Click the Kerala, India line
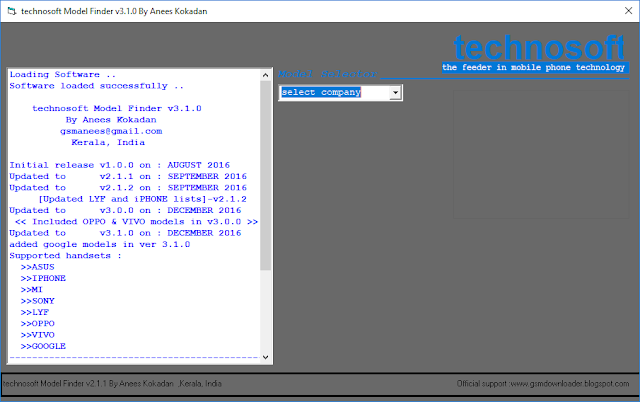The height and width of the screenshot is (402, 640). pyautogui.click(x=108, y=142)
